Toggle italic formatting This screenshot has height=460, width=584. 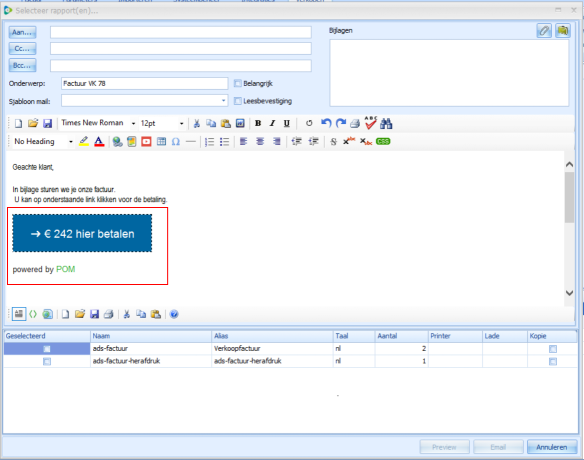click(272, 123)
